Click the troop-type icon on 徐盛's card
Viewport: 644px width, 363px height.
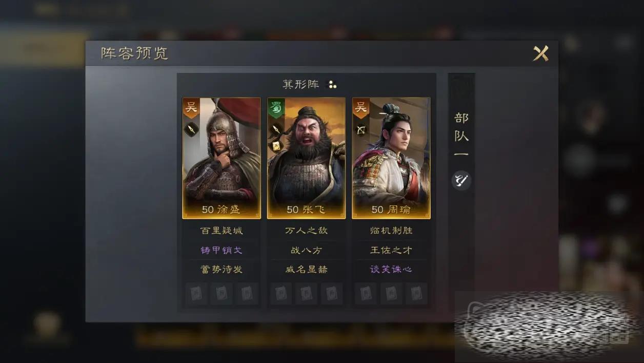tap(191, 129)
